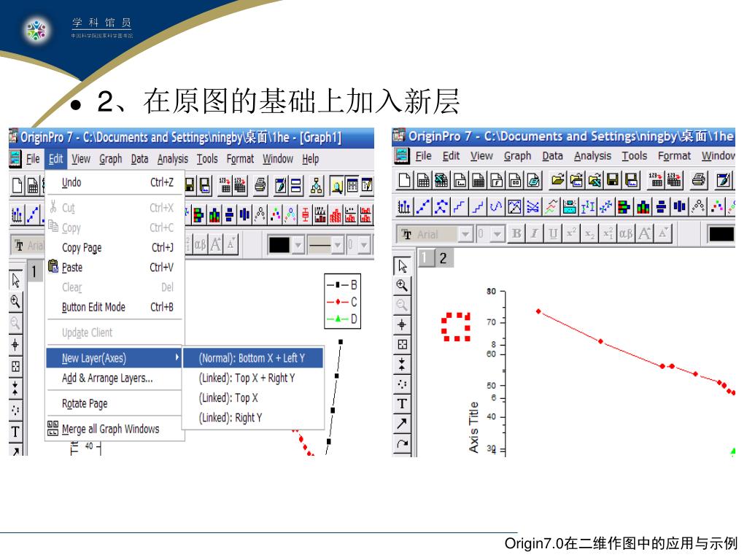Click Merge all Graph Windows
The image size is (747, 560).
coord(114,429)
